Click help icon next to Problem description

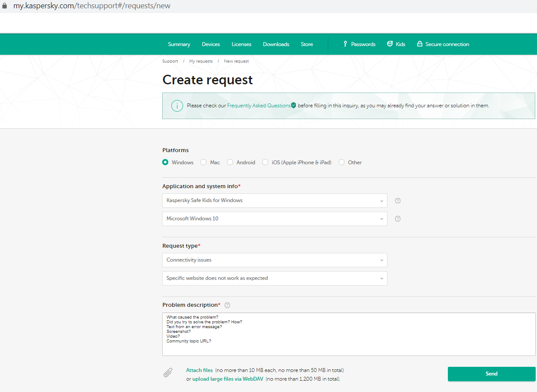pyautogui.click(x=227, y=305)
